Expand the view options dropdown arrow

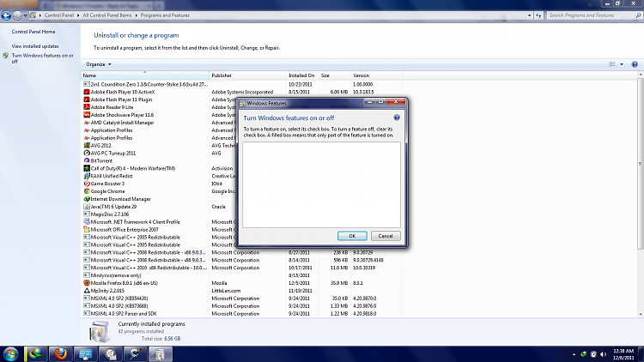point(622,64)
